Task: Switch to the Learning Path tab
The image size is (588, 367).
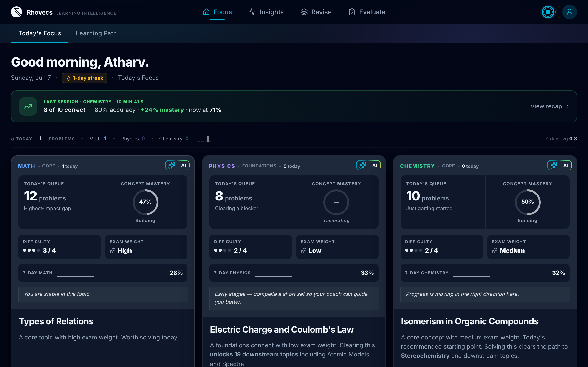Action: coord(96,33)
